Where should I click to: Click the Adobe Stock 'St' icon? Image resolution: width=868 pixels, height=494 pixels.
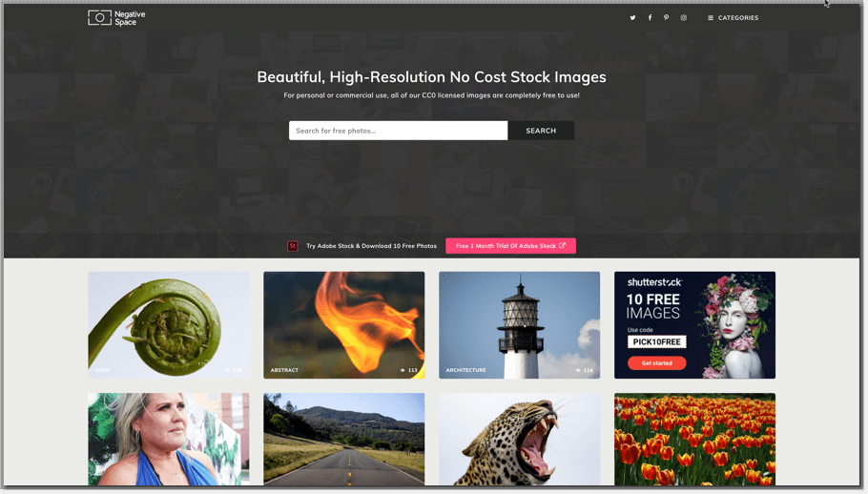click(x=293, y=246)
